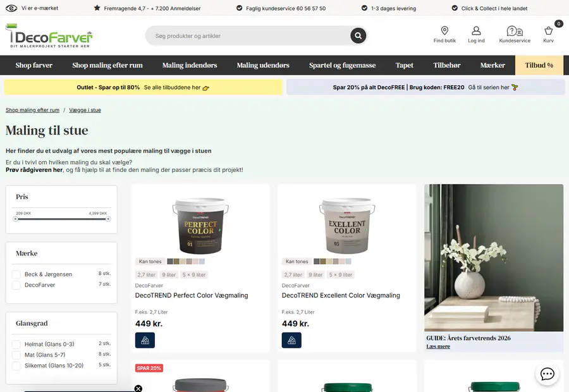Click SPAR 20% discount badge
The image size is (569, 392).
[149, 368]
